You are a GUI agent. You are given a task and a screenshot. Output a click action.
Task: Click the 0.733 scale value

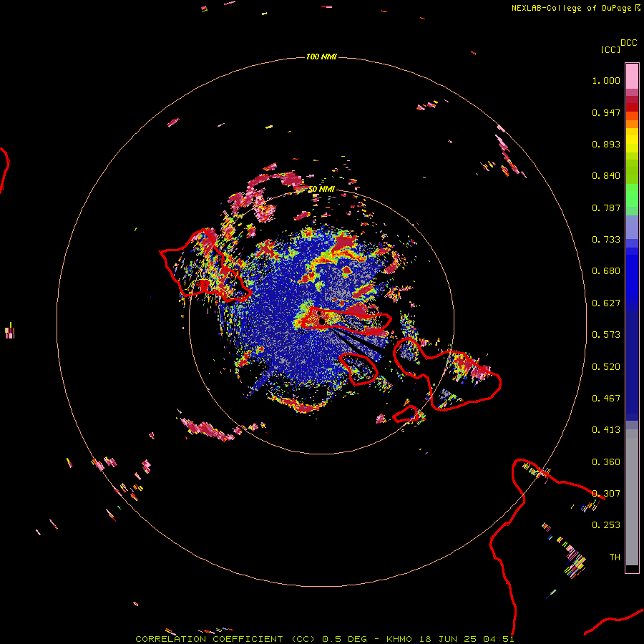[606, 240]
